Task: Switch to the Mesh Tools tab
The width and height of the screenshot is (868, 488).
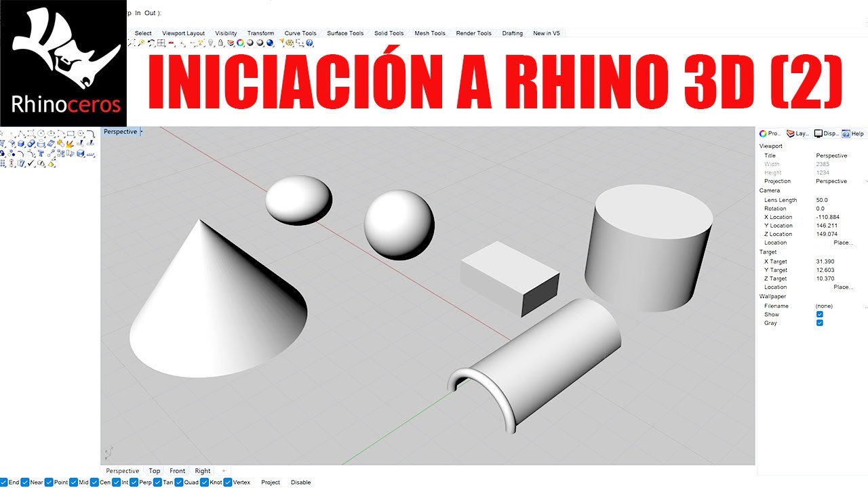Action: [x=430, y=33]
